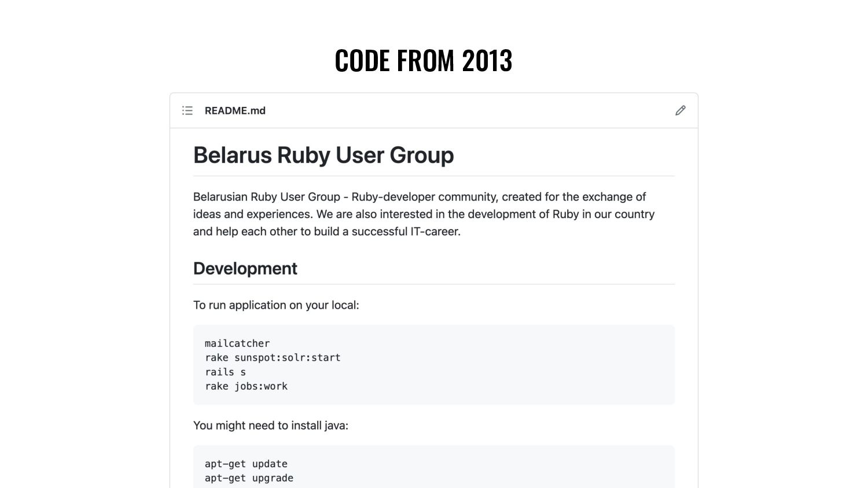Click the paragraph line starting 'Belarusian Ruby User Group'
The image size is (868, 488).
(420, 197)
